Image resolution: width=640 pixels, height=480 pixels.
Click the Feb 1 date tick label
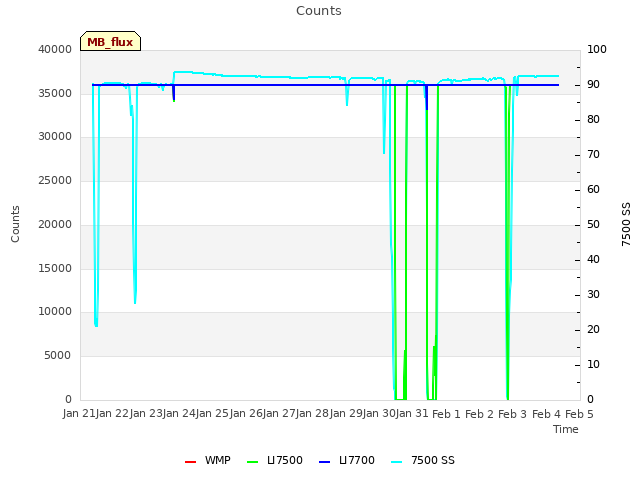(446, 414)
